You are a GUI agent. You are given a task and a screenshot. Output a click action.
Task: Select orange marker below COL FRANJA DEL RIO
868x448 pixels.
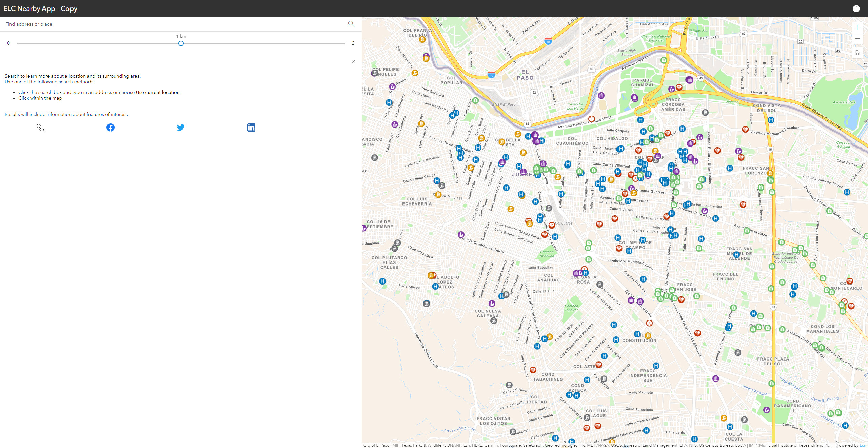pyautogui.click(x=422, y=39)
